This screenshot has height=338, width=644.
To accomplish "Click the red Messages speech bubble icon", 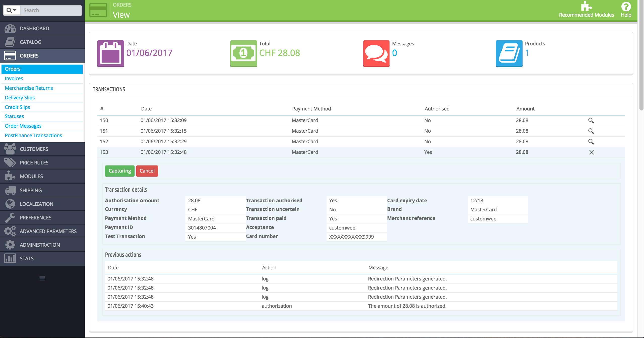I will coord(376,53).
